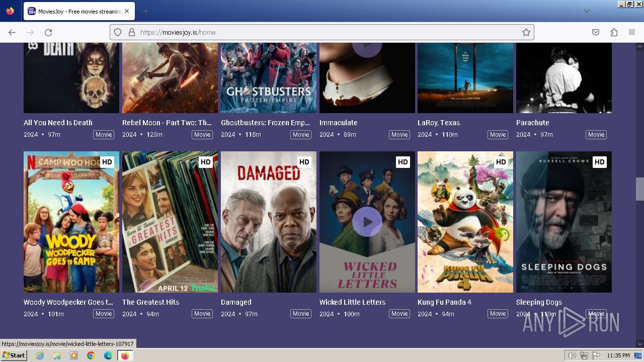Click the HD badge on Sleeping Dogs

[599, 162]
